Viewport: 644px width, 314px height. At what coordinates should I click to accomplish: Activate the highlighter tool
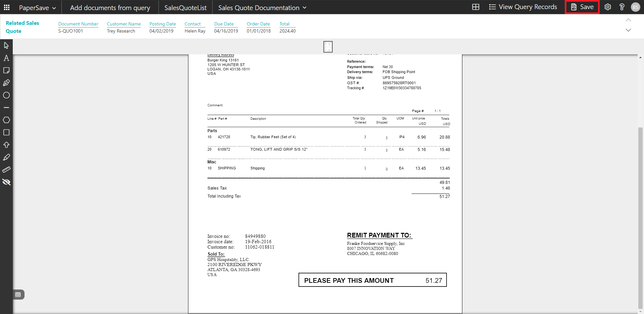(6, 157)
